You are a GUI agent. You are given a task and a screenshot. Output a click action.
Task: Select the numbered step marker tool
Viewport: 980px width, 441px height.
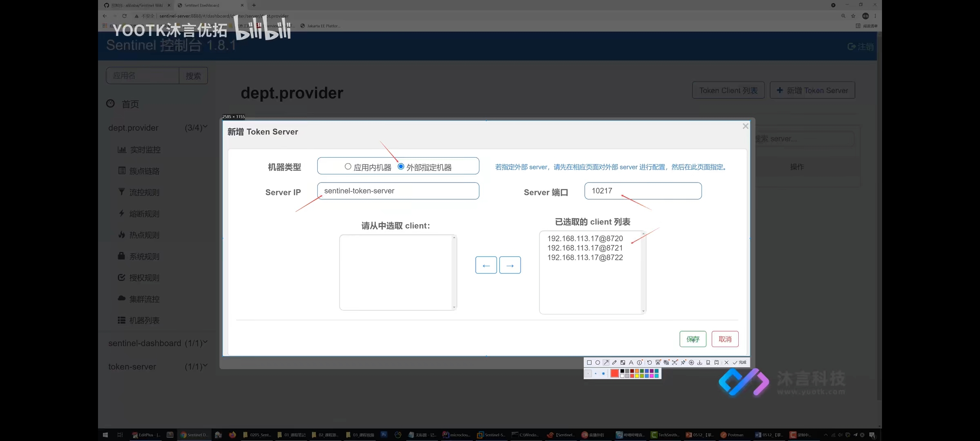pos(640,363)
